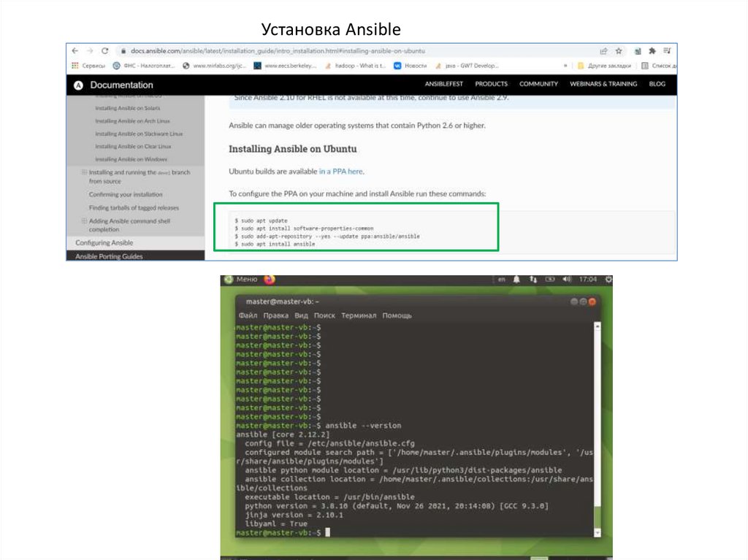Viewport: 748px width, 560px height.
Task: Expand Adding Ansible command shell completion item
Action: click(84, 220)
